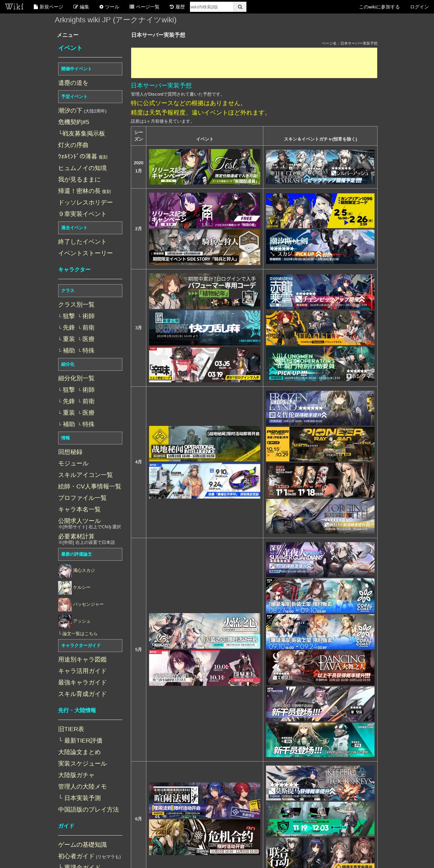Open the イベント sidebar heading

(70, 48)
